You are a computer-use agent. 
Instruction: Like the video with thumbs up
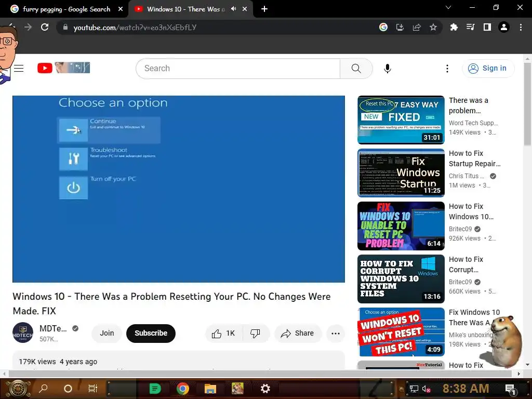224,334
